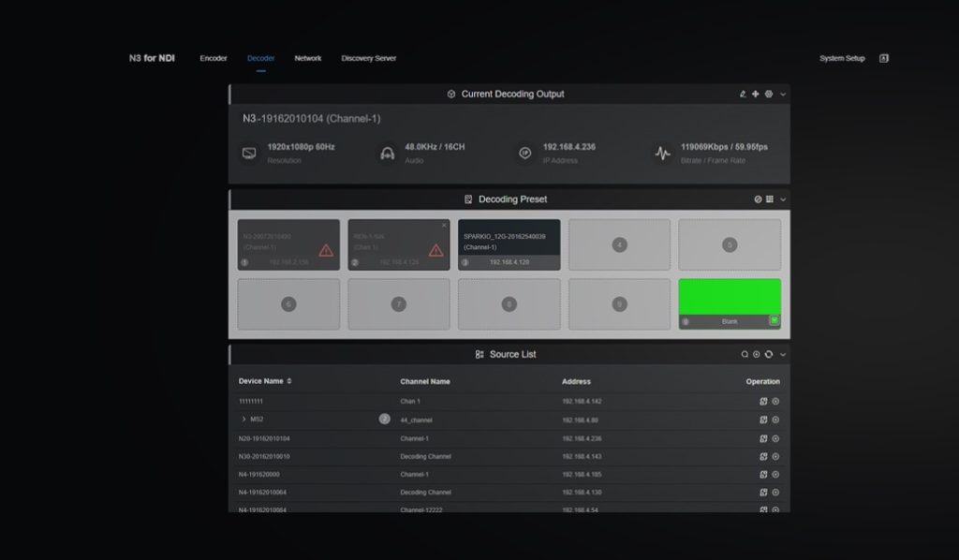Collapse the Current Decoding Output panel
The height and width of the screenshot is (560, 959).
(x=783, y=95)
